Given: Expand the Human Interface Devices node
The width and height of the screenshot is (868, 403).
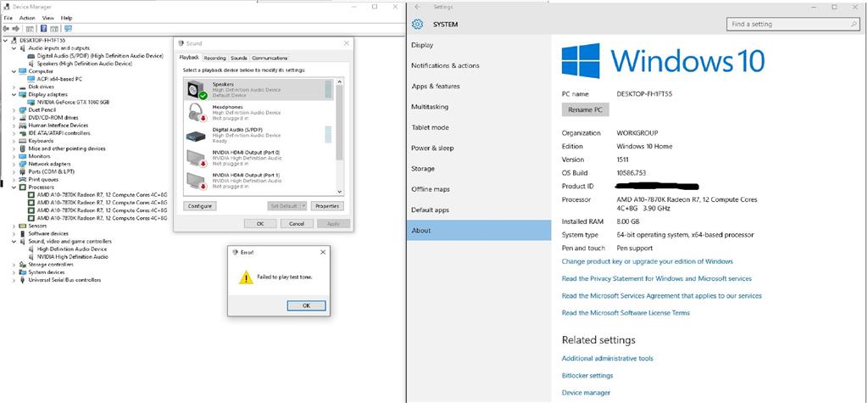Looking at the screenshot, I should coord(14,126).
